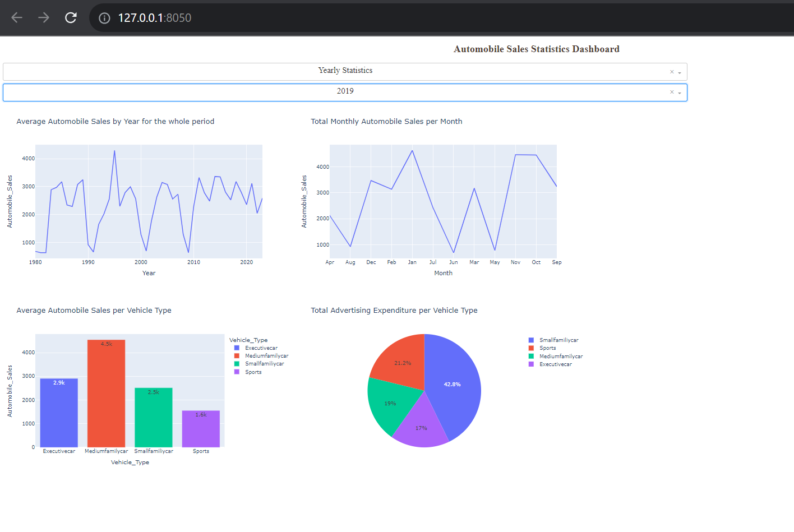Click the browser back navigation arrow
Screen dimensions: 794x532
(16, 17)
